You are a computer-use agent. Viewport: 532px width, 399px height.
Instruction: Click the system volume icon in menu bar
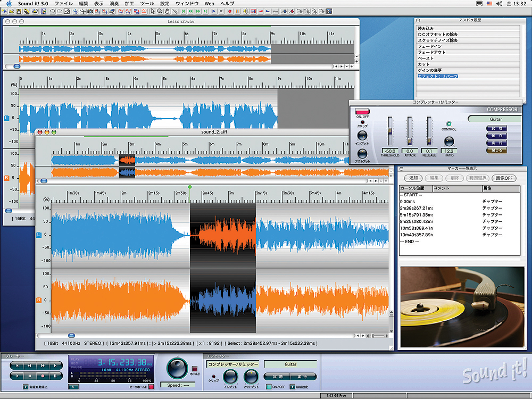coord(499,3)
